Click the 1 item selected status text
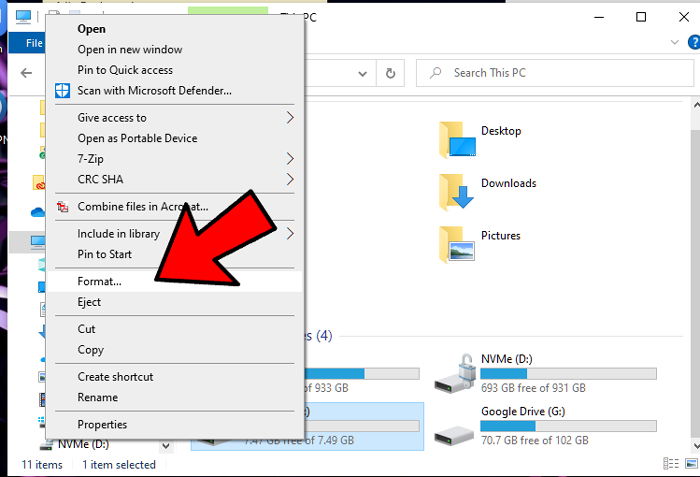Viewport: 700px width, 477px height. [119, 465]
